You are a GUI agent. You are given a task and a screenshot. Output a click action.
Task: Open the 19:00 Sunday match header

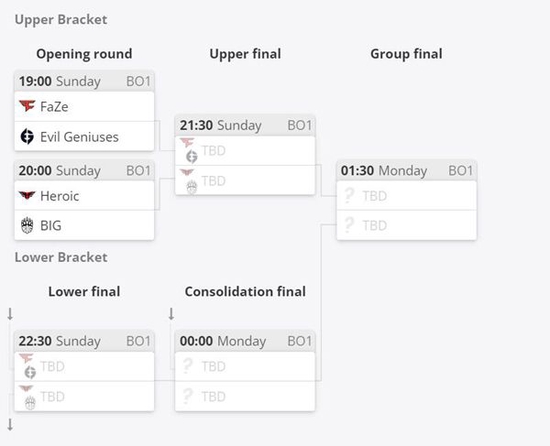click(84, 81)
